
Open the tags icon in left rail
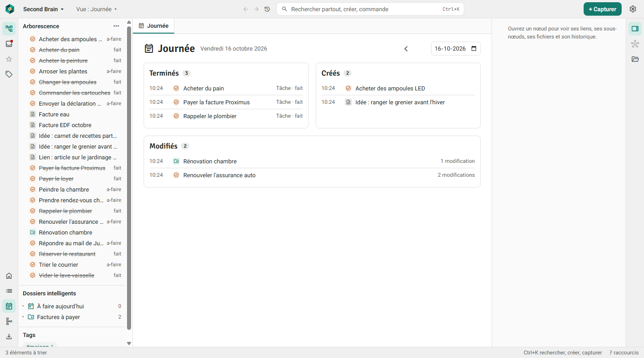(9, 74)
